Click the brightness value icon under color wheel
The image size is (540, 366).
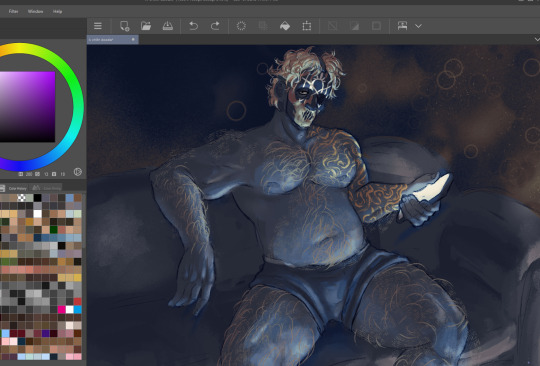pos(54,174)
